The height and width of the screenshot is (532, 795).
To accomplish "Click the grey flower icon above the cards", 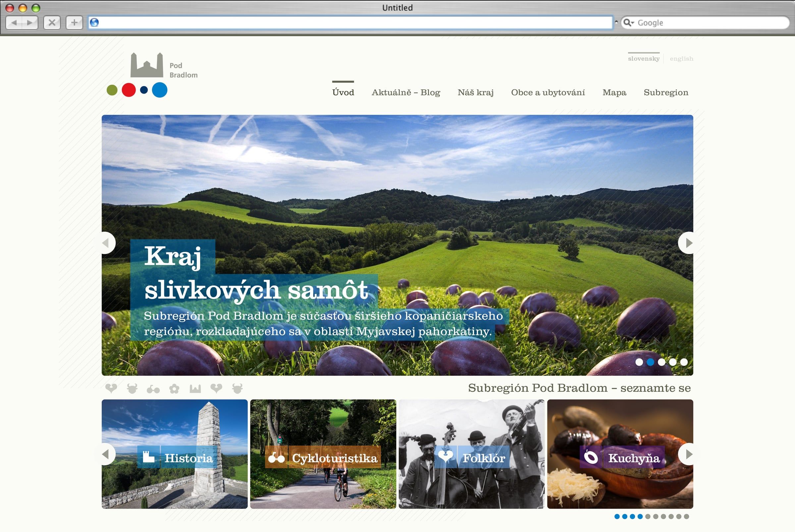I will tap(174, 389).
